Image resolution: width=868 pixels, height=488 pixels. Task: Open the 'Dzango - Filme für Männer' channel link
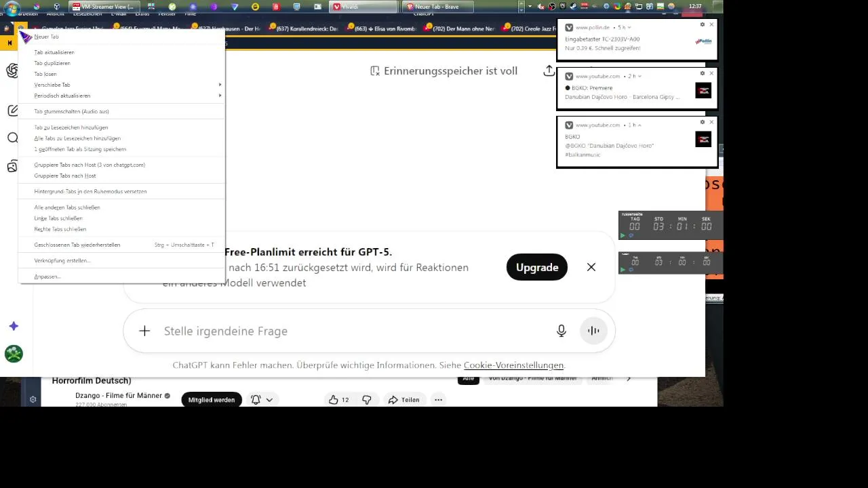click(x=119, y=395)
